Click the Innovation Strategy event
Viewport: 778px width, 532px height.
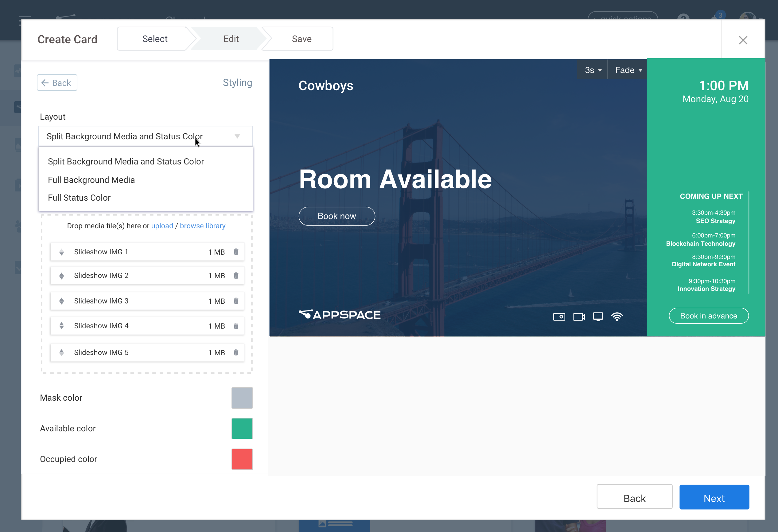click(706, 285)
